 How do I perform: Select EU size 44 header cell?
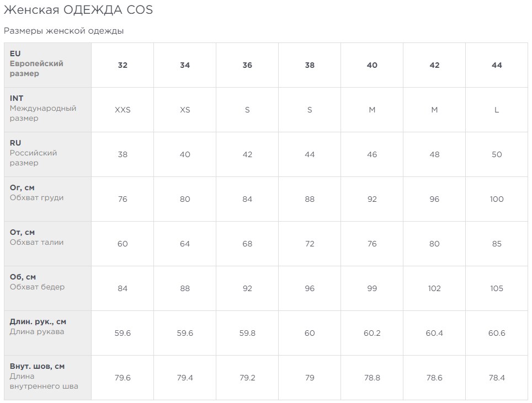[x=497, y=65]
